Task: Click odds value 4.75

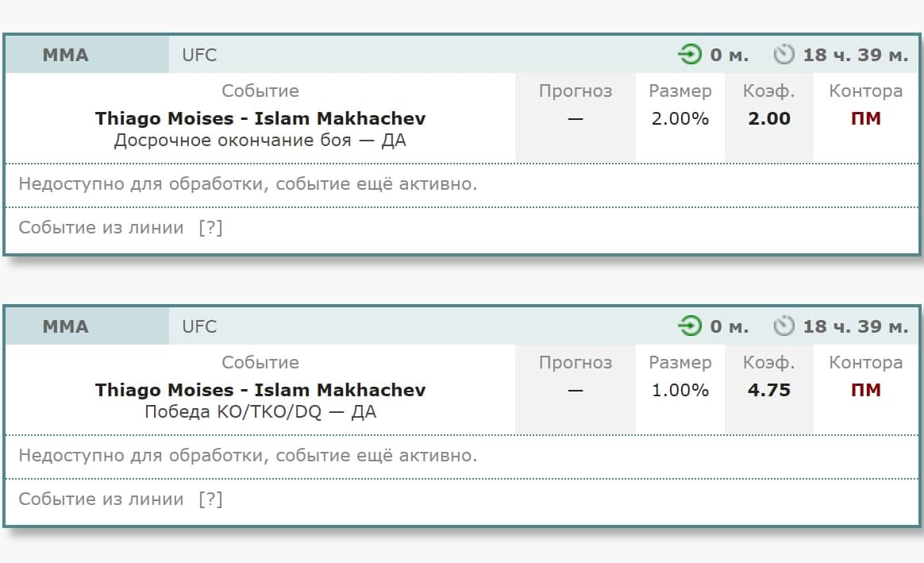Action: (769, 390)
